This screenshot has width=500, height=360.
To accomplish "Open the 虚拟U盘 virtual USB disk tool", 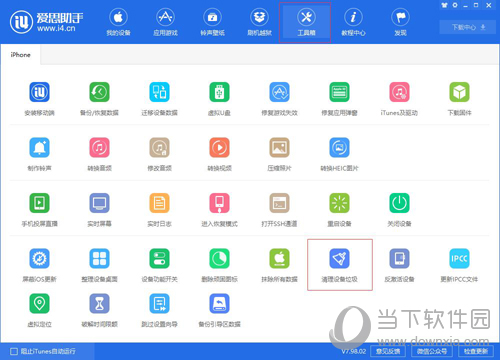I will coord(219,99).
